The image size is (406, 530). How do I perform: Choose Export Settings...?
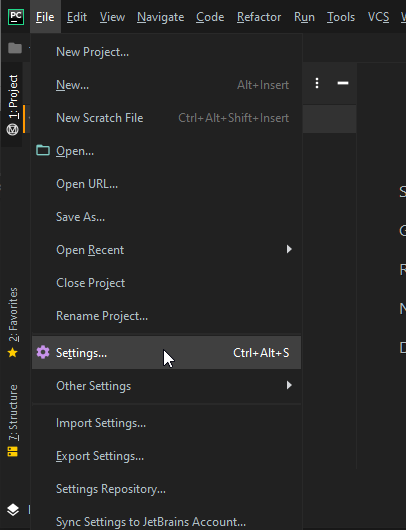[166, 456]
